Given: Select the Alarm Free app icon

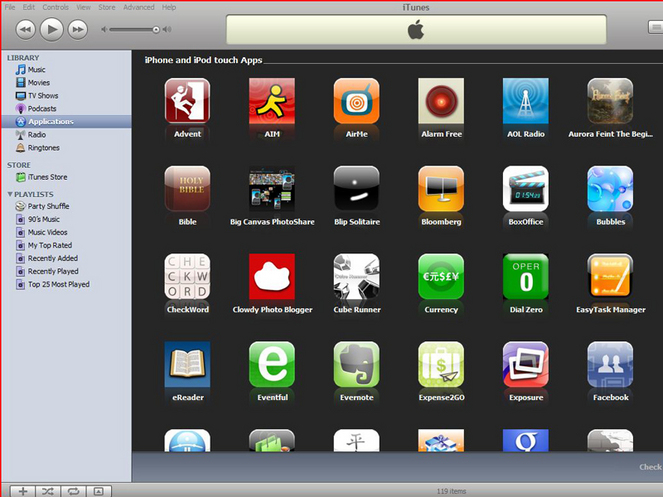Looking at the screenshot, I should (441, 101).
